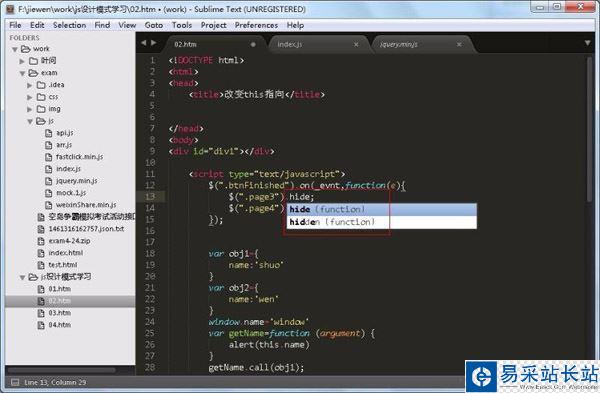This screenshot has width=600, height=393.
Task: Open the View menu
Action: tap(127, 25)
